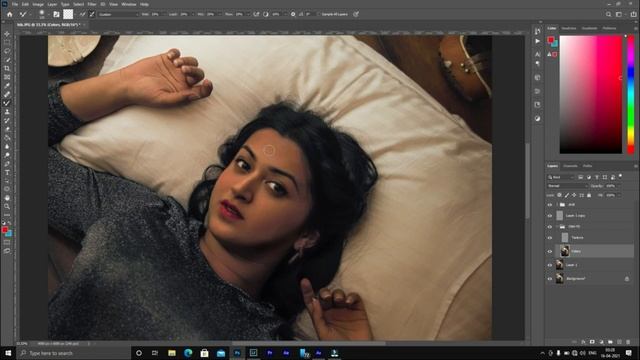Select the Frame tool
The image size is (640, 360).
(7, 77)
